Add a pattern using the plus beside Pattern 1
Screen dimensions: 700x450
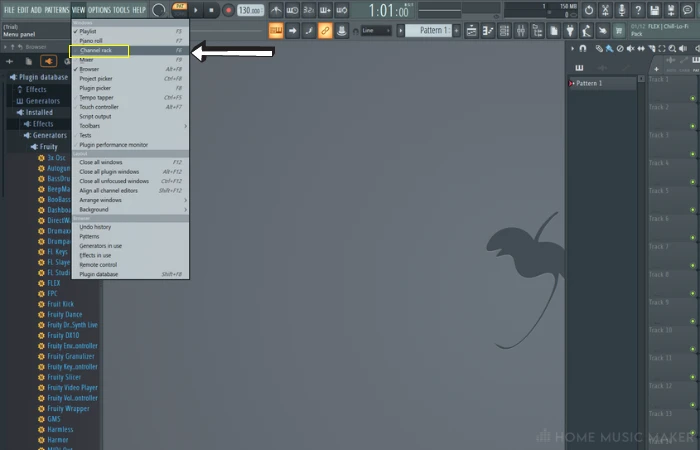pyautogui.click(x=456, y=31)
